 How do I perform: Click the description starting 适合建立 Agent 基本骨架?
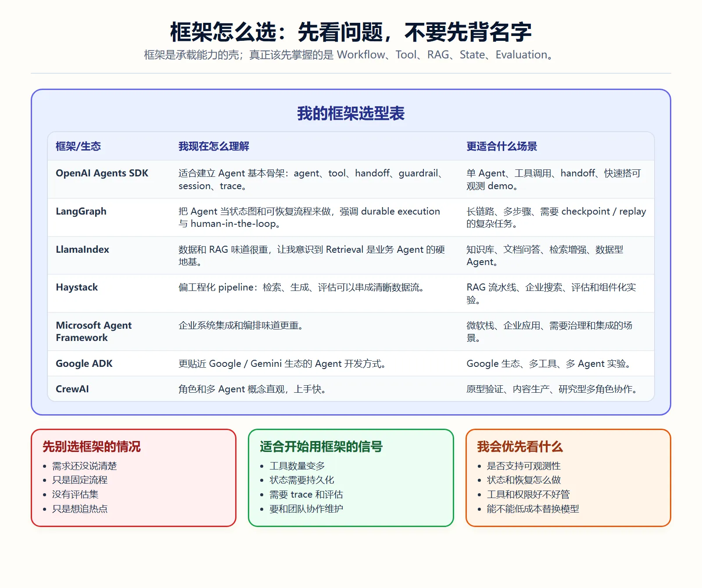[312, 179]
